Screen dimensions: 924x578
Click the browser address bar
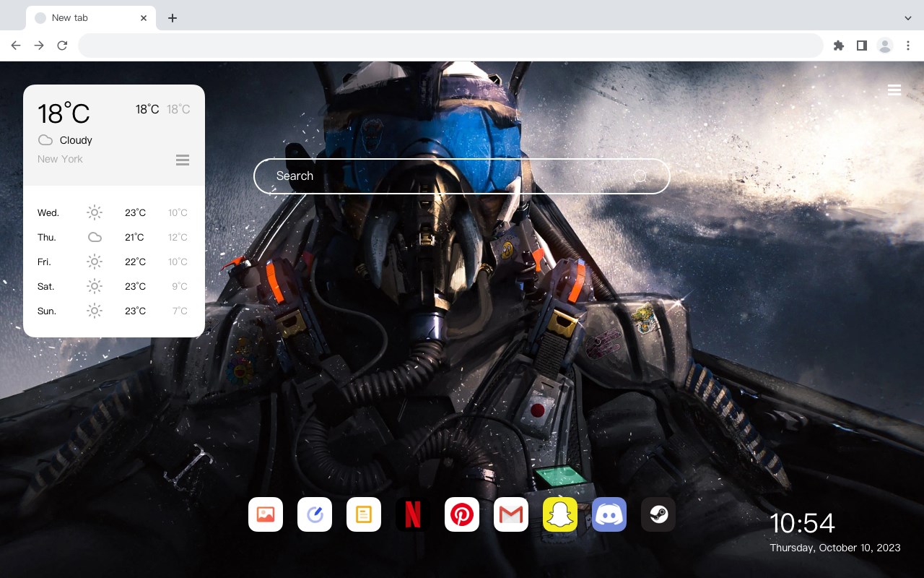point(450,46)
